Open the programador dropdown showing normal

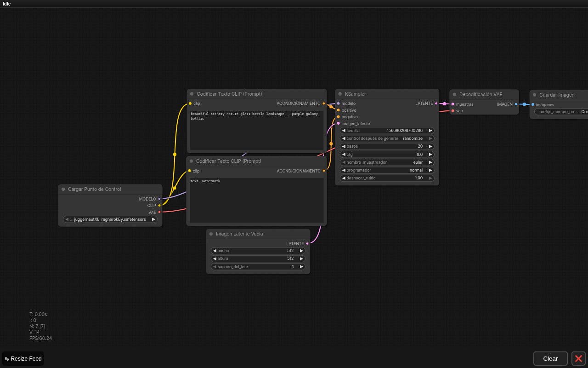(x=387, y=170)
